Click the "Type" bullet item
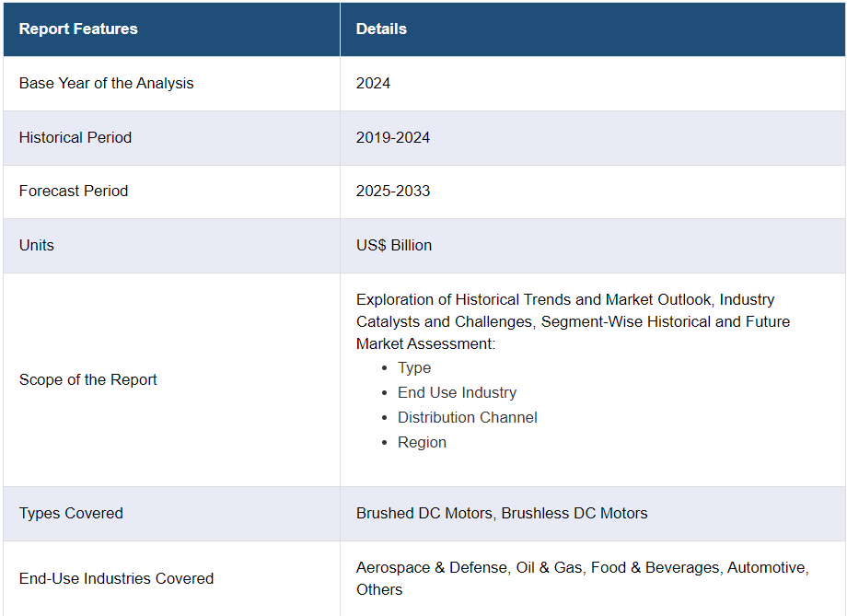 coord(414,367)
